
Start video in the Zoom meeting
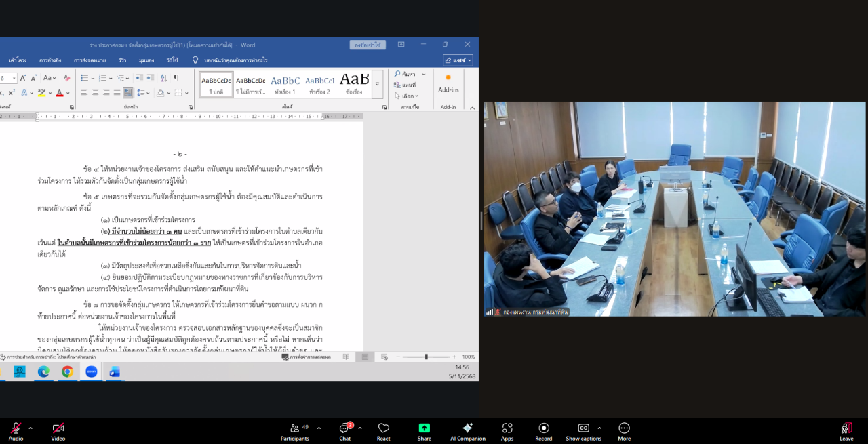coord(58,430)
